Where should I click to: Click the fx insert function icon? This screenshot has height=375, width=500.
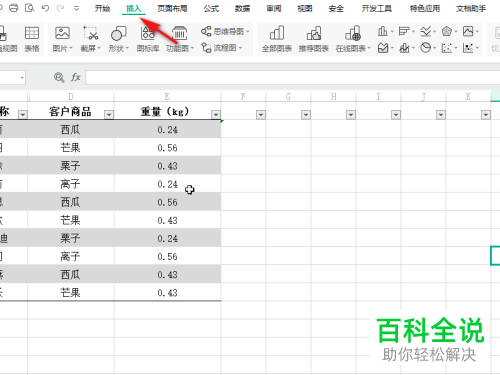pyautogui.click(x=76, y=77)
